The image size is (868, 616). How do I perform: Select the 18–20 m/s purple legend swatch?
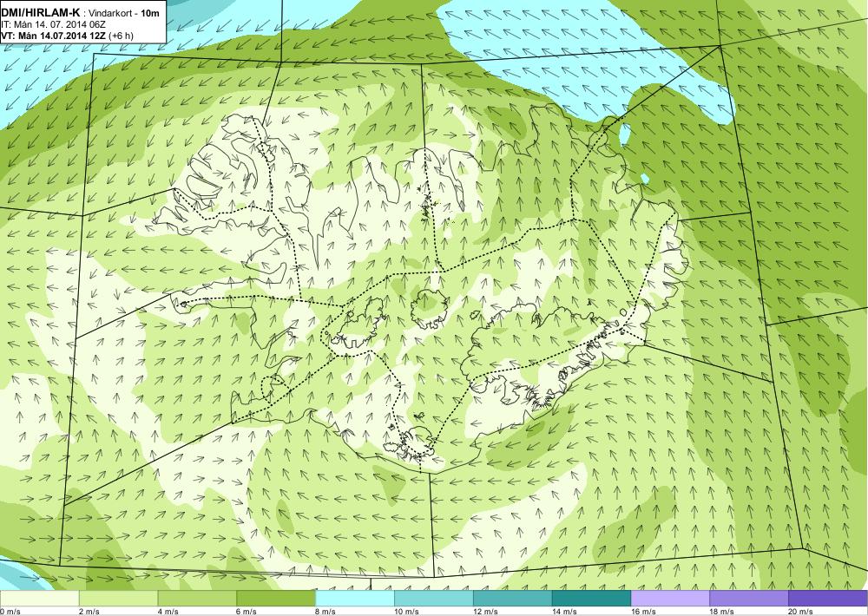[749, 599]
